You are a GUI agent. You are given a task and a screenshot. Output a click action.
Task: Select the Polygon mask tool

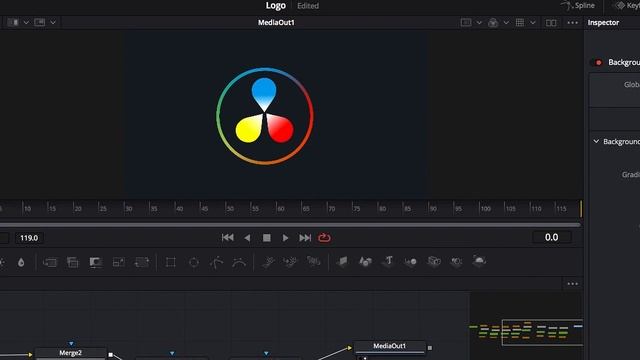pyautogui.click(x=217, y=262)
